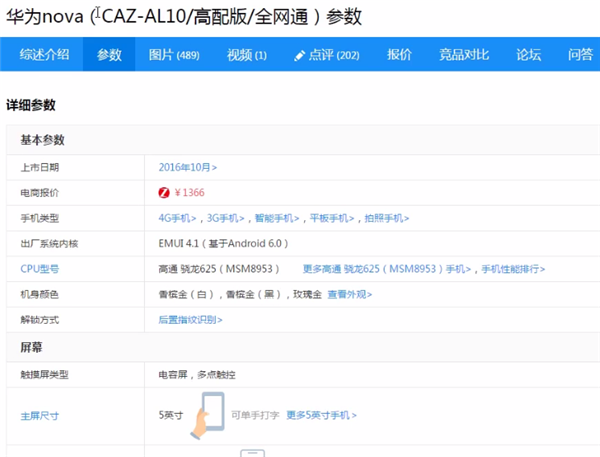Open the 综述介绍 tab
Screen dimensions: 600x457
[x=44, y=54]
